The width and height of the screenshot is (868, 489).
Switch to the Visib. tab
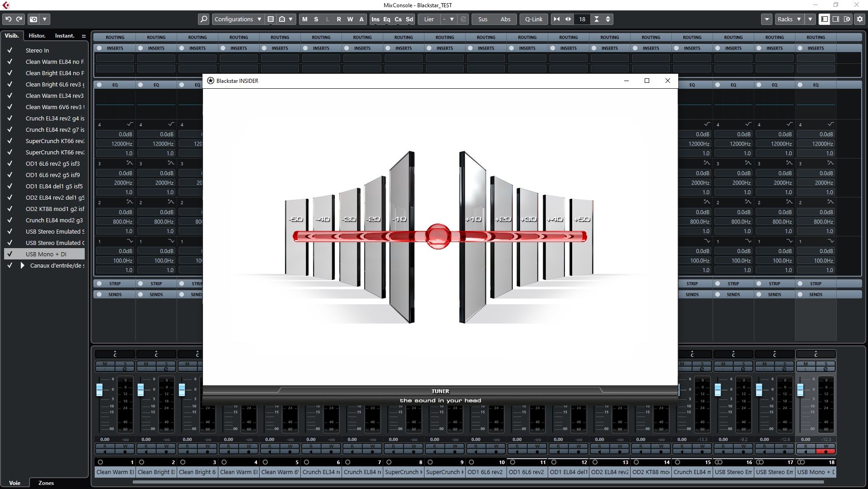click(x=12, y=36)
